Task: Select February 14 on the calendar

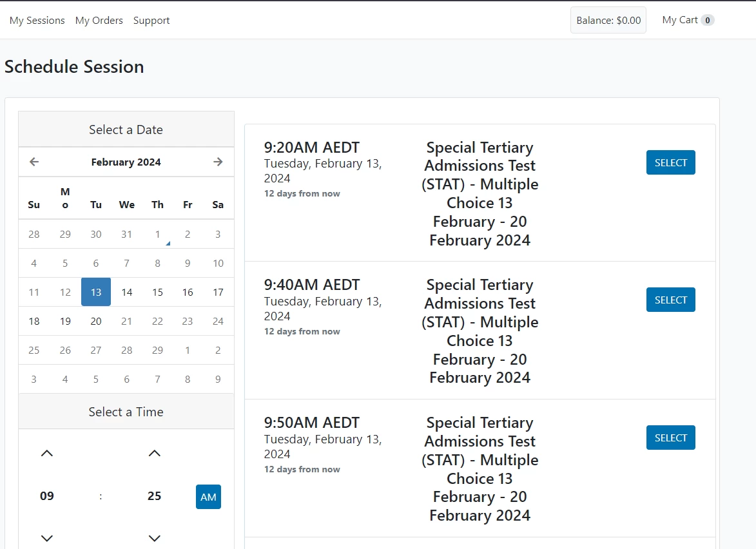Action: click(126, 292)
